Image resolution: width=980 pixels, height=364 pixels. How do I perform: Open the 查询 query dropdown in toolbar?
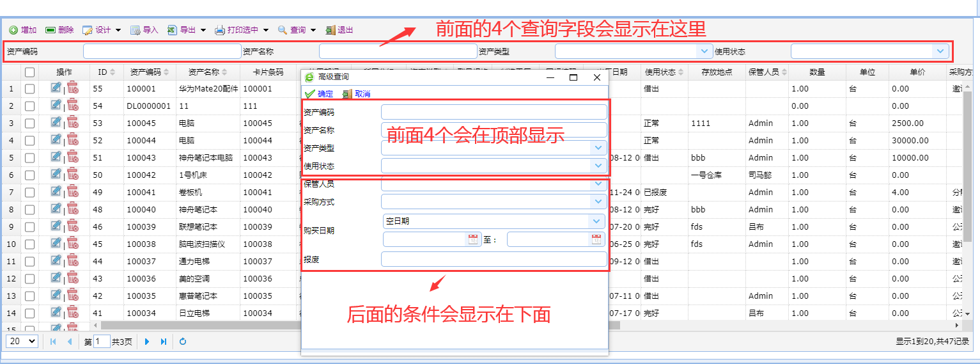(x=297, y=30)
